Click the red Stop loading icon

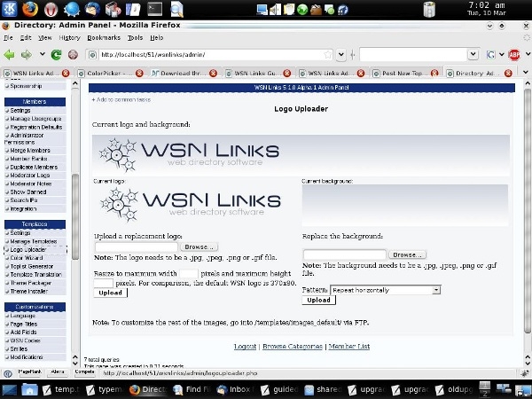point(73,55)
